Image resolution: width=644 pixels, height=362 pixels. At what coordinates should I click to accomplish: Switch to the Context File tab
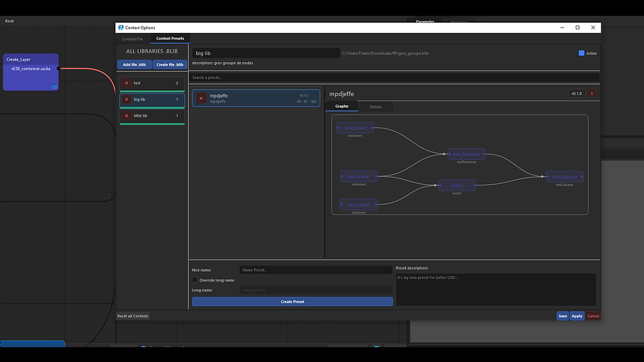[132, 39]
